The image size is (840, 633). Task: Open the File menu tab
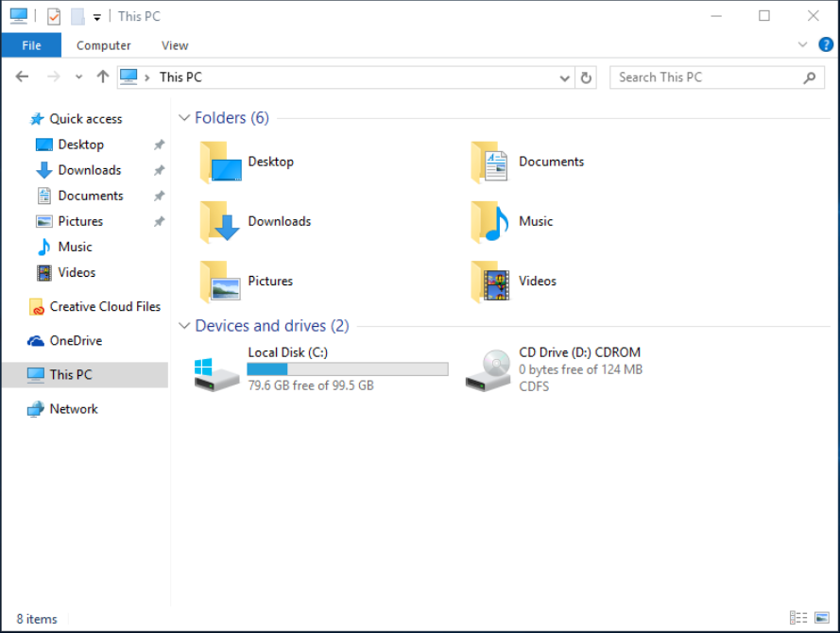31,45
